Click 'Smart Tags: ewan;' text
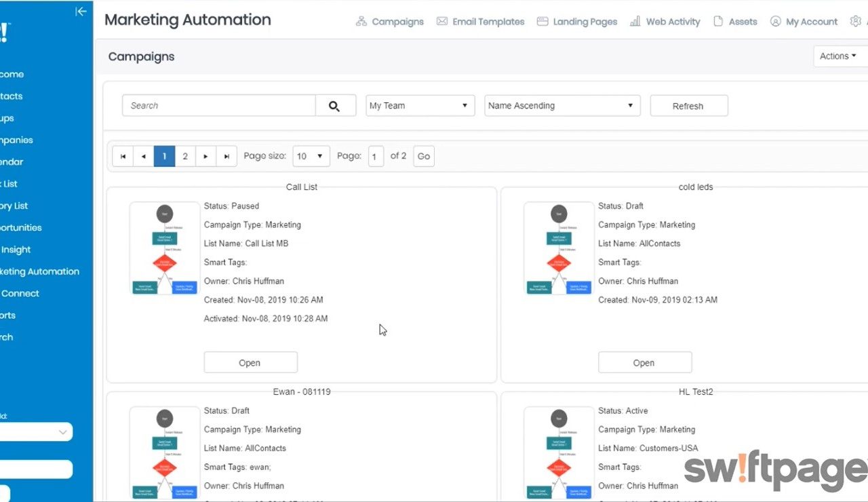Viewport: 868px width, 502px height. click(237, 467)
